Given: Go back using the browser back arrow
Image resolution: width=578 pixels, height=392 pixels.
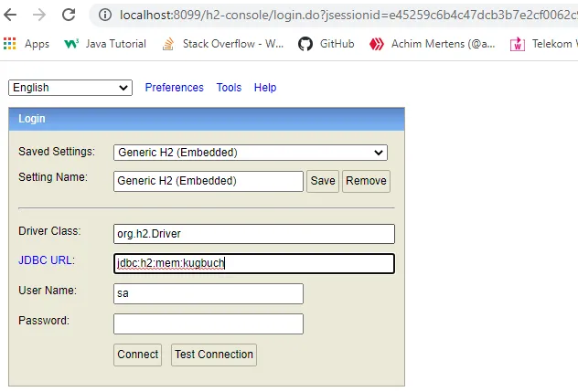Looking at the screenshot, I should pos(10,15).
